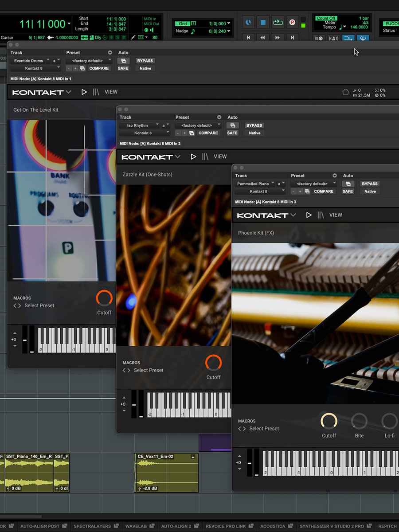Click copy settings icon in Pummelled Piano window
The width and height of the screenshot is (399, 532).
tap(307, 191)
